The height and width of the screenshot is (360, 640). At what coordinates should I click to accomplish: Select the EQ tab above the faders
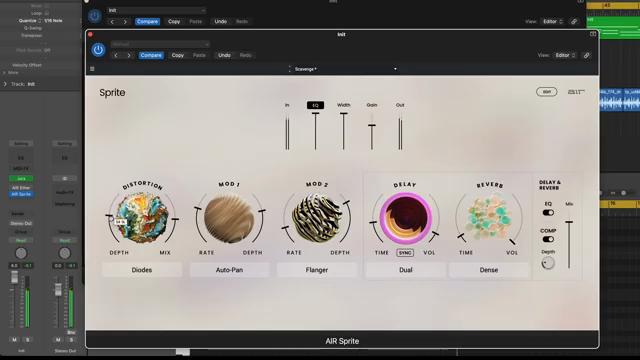tap(315, 105)
